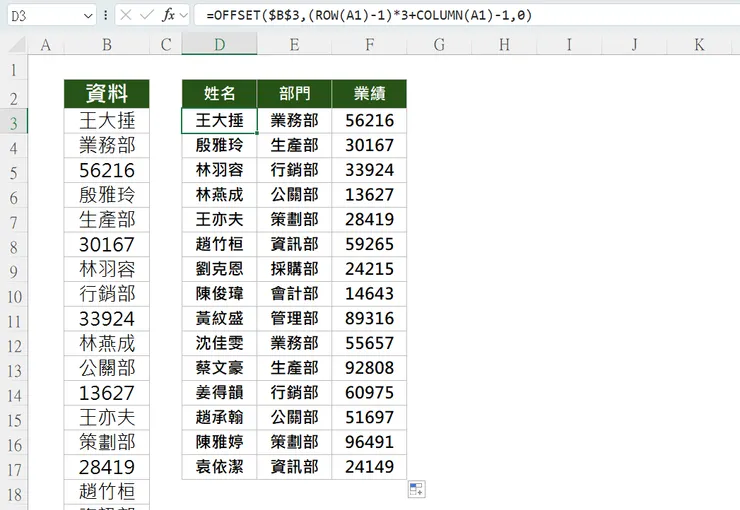This screenshot has width=740, height=510.
Task: Select row 10 header
Action: coord(14,296)
